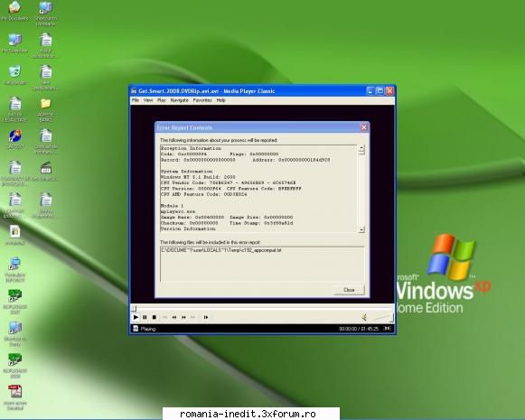Click the greyed skip-forward button before Step
The image size is (525, 420).
pos(192,317)
